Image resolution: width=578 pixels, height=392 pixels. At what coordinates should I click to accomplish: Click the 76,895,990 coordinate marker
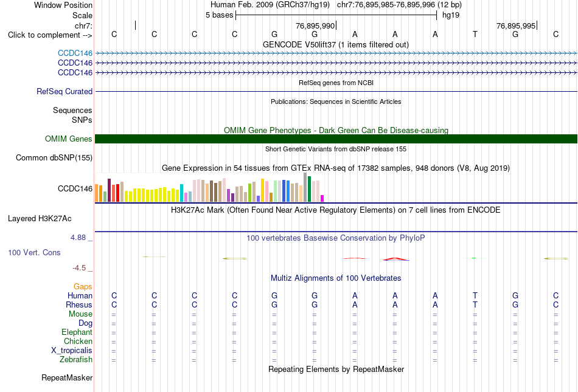(316, 26)
